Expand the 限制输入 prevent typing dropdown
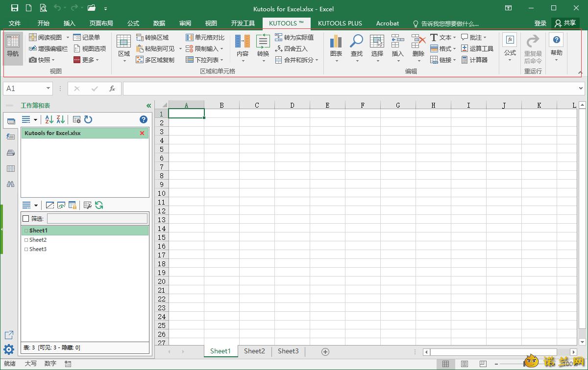The image size is (588, 370). click(x=205, y=48)
